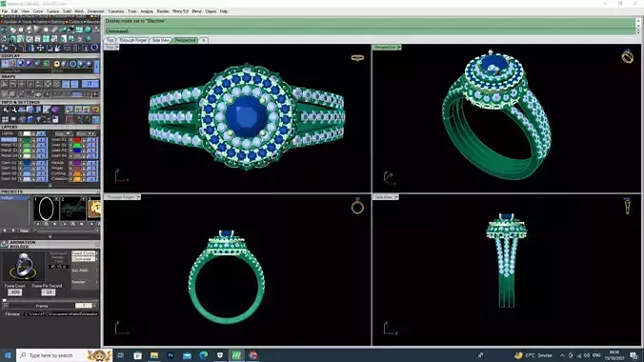Open the Clayoo menu

[211, 11]
